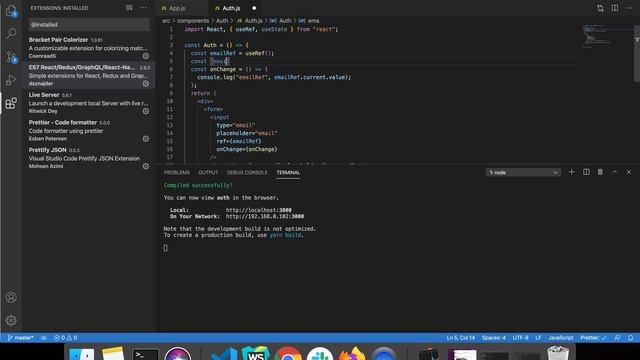640x360 pixels.
Task: Open the editor more actions menu
Action: click(629, 8)
